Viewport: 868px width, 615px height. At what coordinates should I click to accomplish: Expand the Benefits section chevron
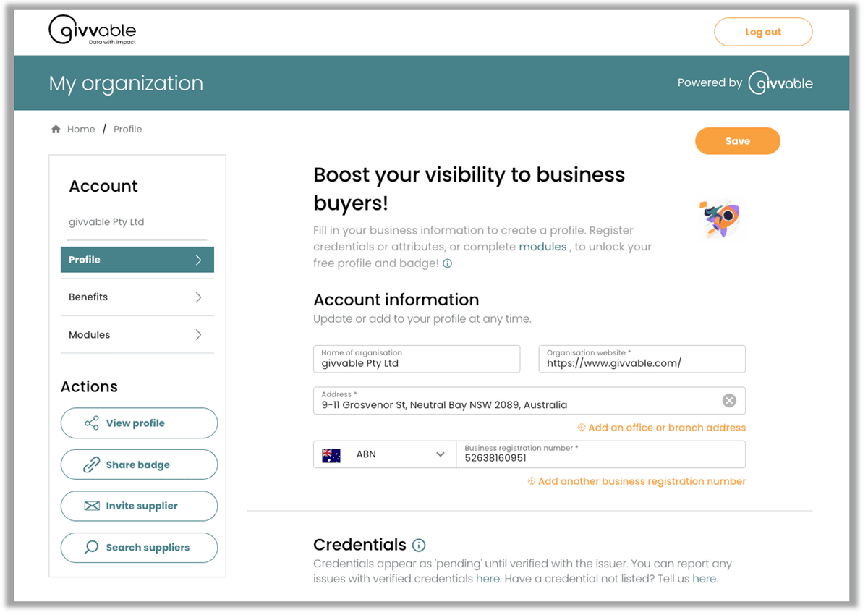tap(198, 297)
